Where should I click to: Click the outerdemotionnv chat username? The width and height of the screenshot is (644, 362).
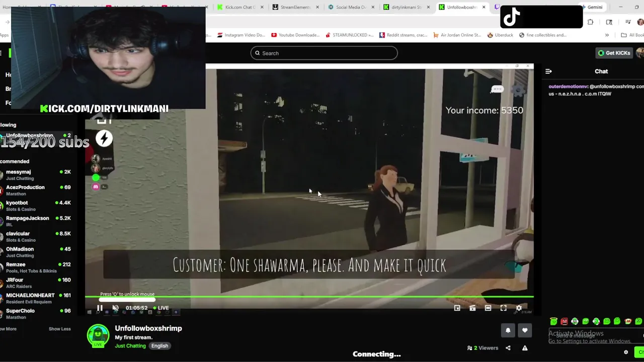point(568,86)
